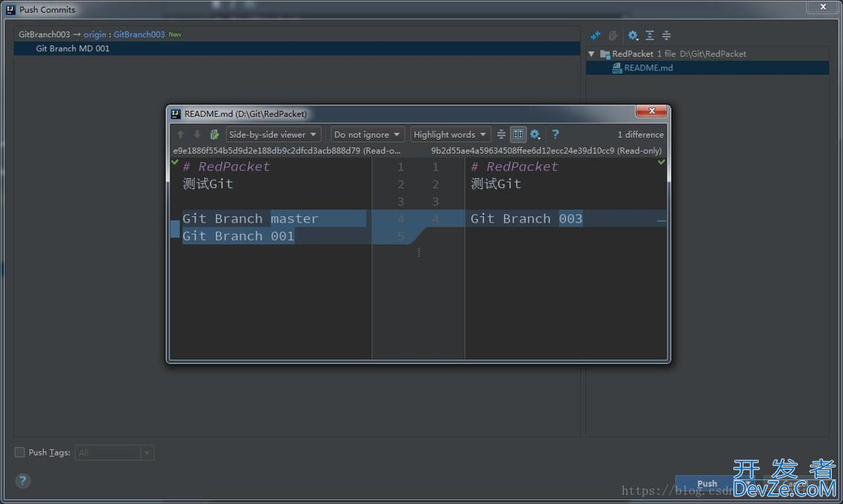843x504 pixels.
Task: Close the README.md diff window
Action: 651,112
